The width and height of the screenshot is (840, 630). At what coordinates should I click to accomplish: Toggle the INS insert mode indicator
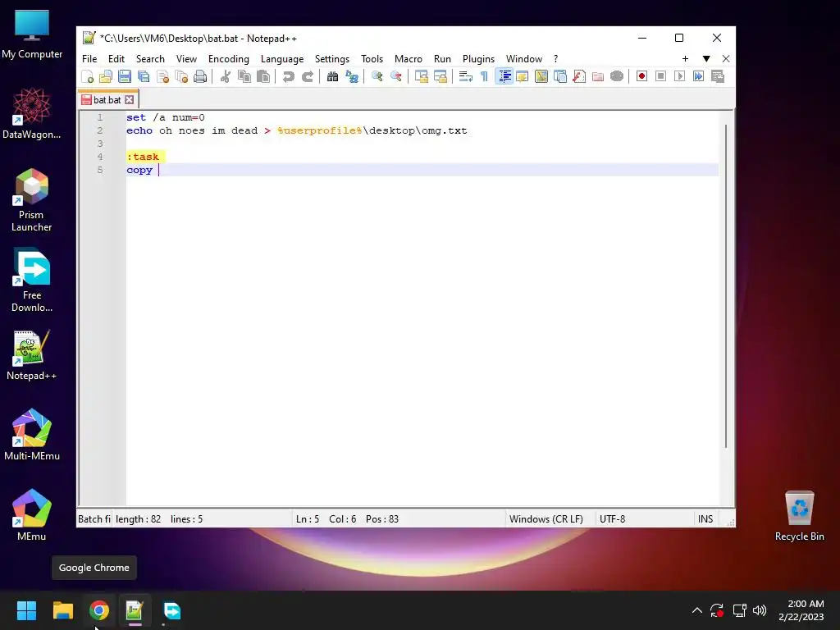[x=705, y=519]
